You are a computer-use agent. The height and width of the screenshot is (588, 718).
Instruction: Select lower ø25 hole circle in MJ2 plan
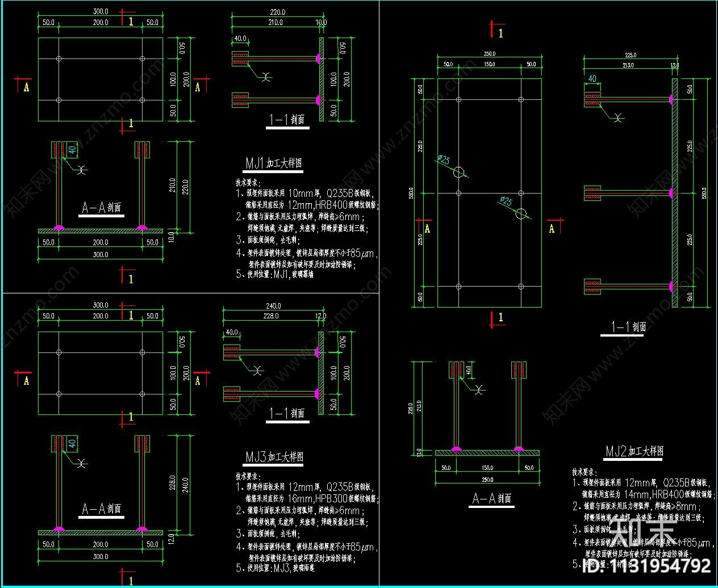pyautogui.click(x=521, y=213)
